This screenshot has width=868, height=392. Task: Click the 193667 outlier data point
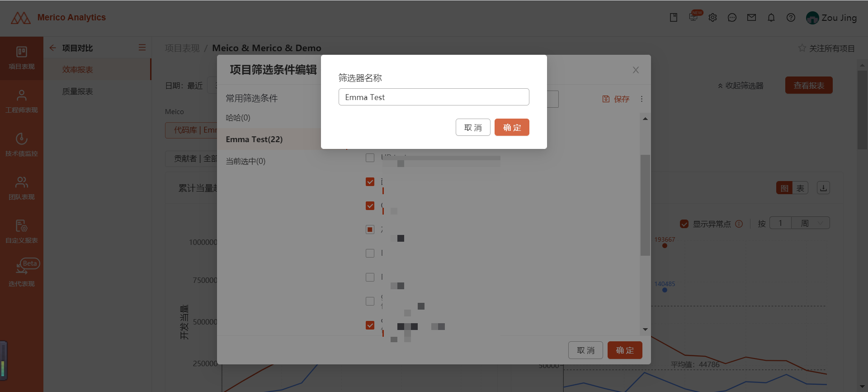tap(665, 246)
